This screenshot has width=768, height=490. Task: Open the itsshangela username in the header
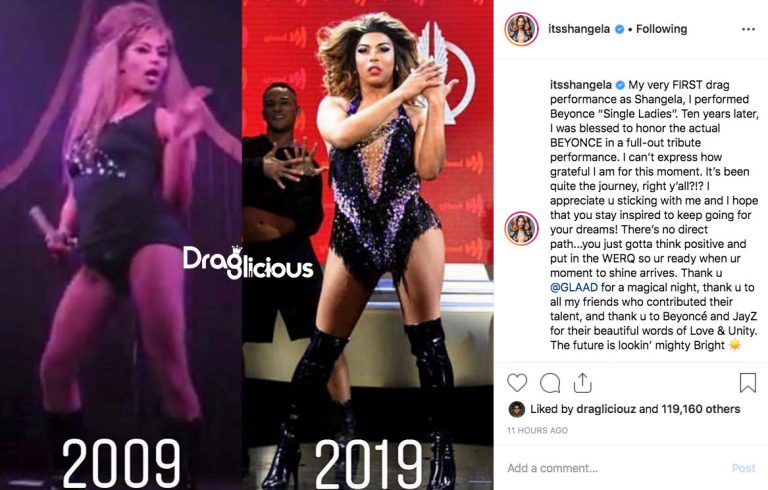579,29
